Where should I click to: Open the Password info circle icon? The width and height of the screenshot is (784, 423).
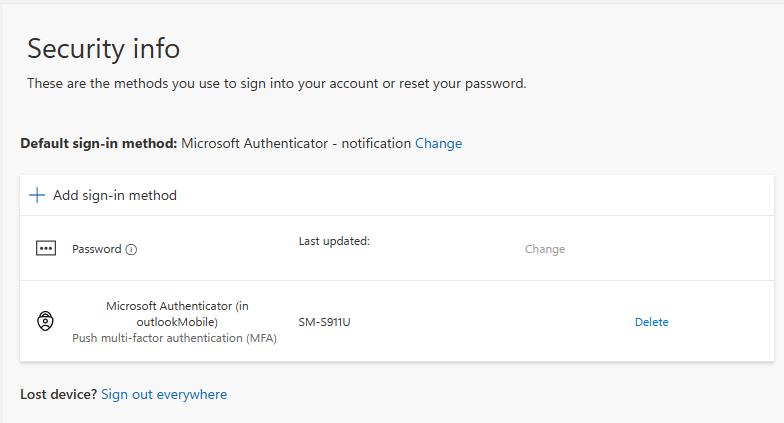click(x=131, y=250)
